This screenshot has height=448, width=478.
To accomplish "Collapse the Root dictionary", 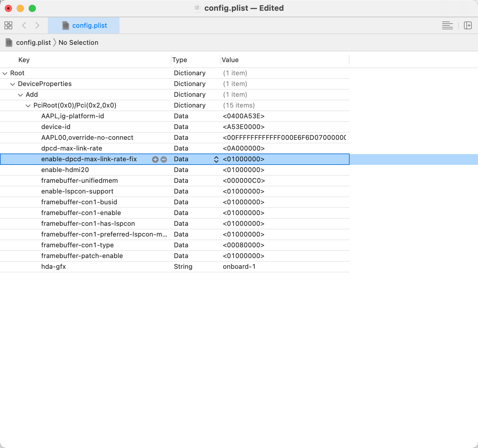I will (4, 73).
